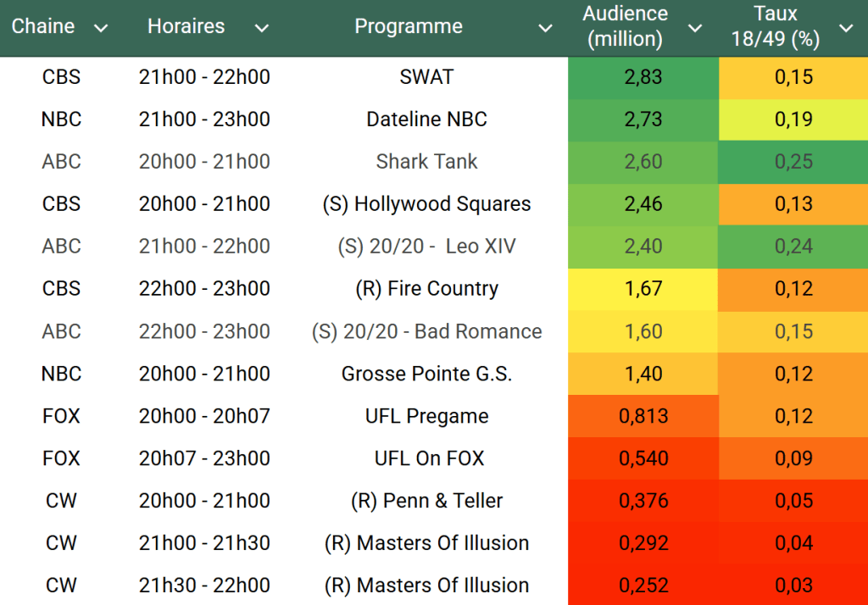This screenshot has width=868, height=605.
Task: Select the red 0,252 audience cell
Action: (x=643, y=586)
